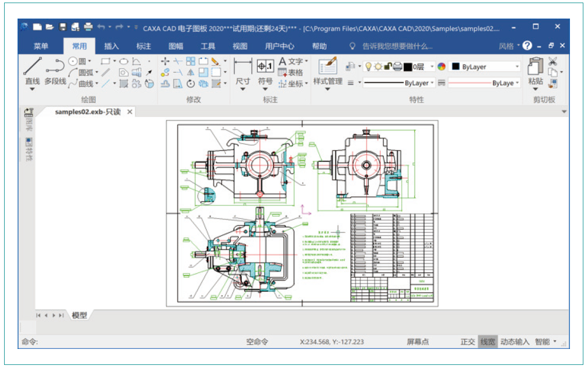Toggle the layer lightbulb visibility icon
Image resolution: width=588 pixels, height=368 pixels.
click(x=369, y=67)
